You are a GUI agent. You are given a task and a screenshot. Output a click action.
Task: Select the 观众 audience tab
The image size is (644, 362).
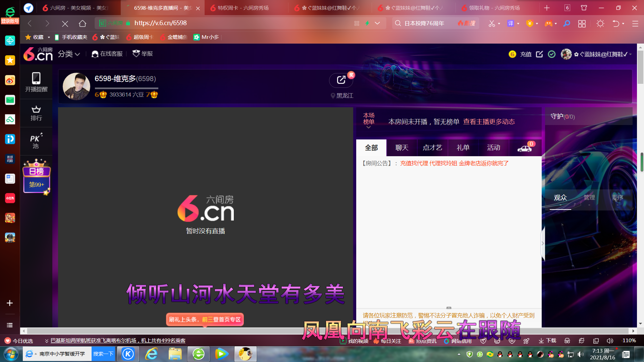click(x=560, y=198)
